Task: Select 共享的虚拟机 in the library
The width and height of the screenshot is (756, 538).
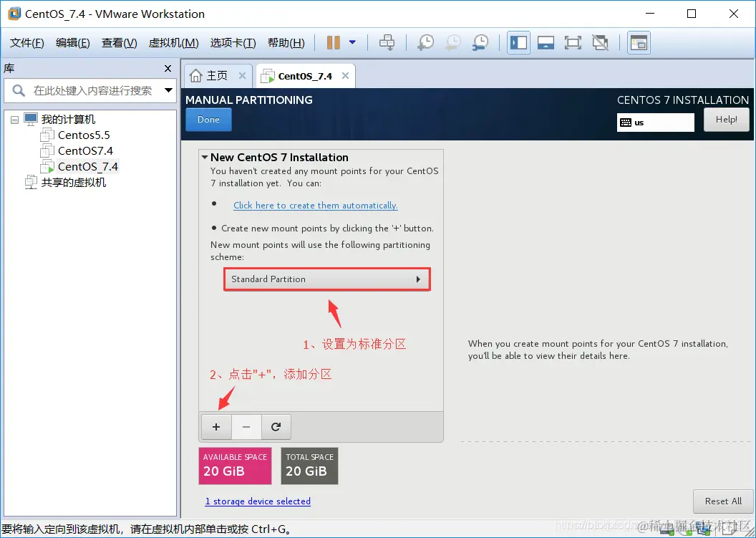Action: 73,183
